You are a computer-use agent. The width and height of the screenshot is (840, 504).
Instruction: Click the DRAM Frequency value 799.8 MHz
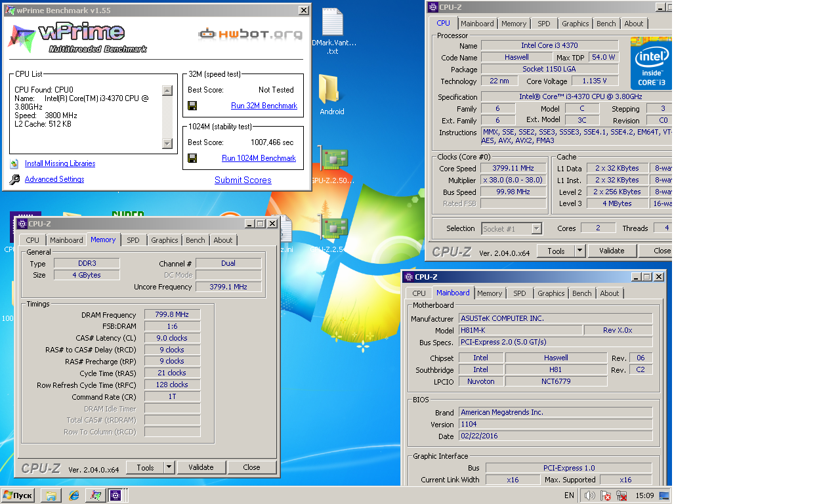coord(173,315)
